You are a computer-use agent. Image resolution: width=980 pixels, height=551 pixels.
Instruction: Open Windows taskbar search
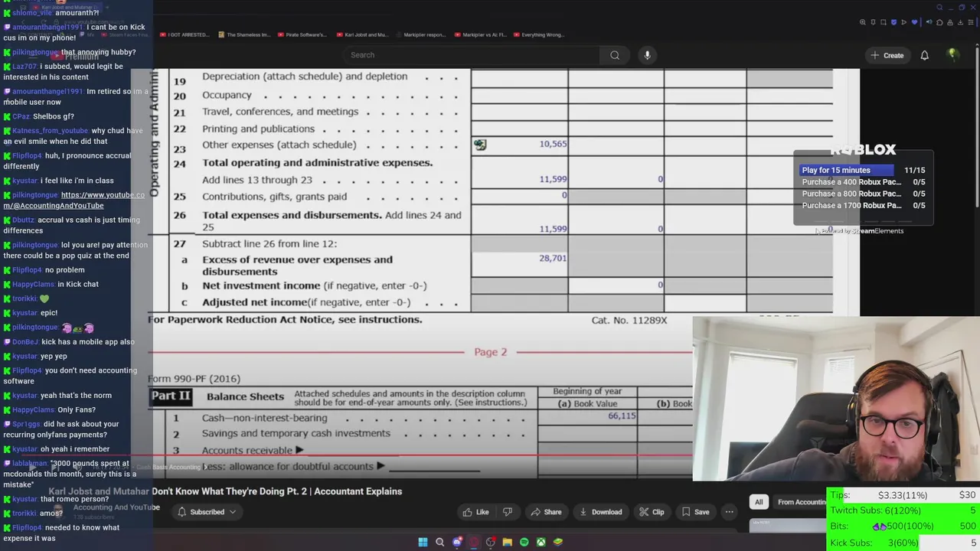coord(439,542)
